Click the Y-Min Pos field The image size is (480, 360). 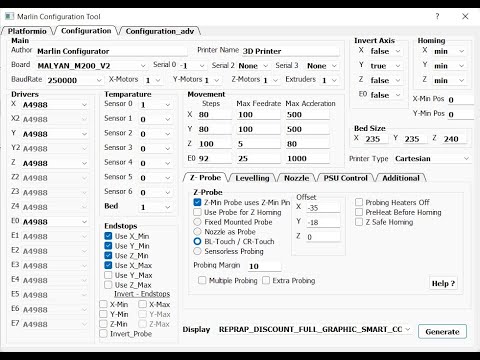point(461,114)
